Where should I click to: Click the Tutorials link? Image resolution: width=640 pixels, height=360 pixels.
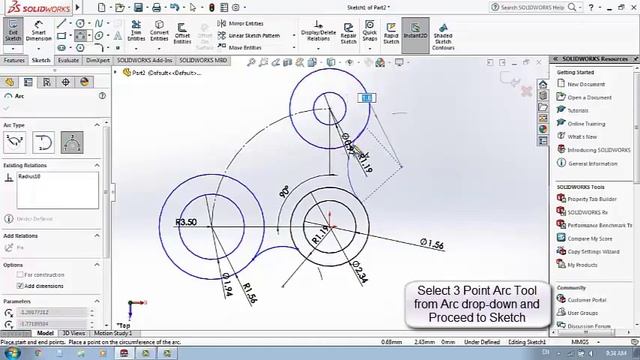coord(578,111)
